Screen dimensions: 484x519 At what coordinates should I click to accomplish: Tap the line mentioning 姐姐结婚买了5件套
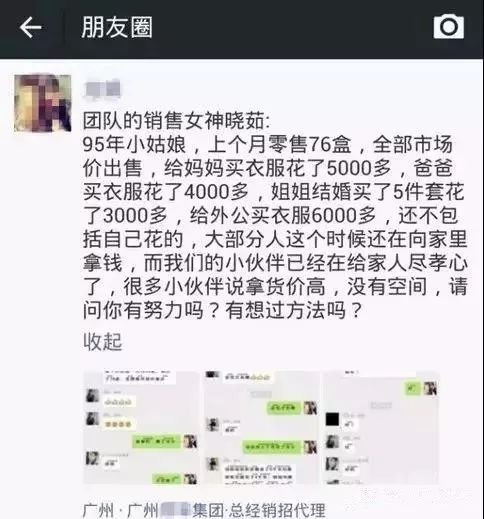pos(273,192)
